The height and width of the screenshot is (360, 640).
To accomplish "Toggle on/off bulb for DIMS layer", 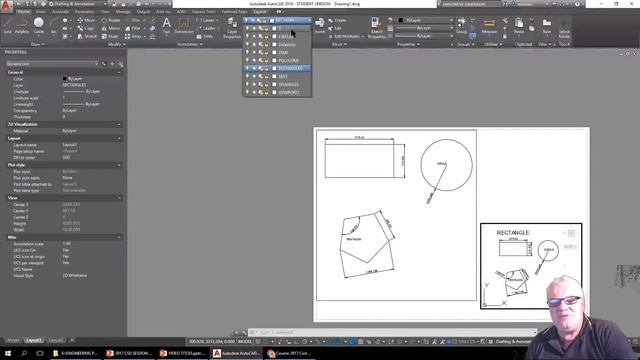I will click(247, 52).
